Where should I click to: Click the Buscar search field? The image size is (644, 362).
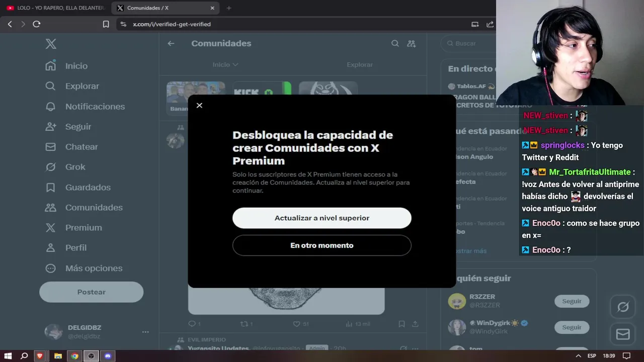468,44
